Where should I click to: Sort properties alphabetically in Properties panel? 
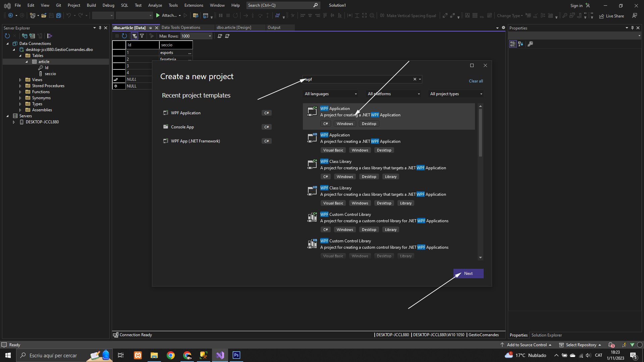click(x=521, y=44)
